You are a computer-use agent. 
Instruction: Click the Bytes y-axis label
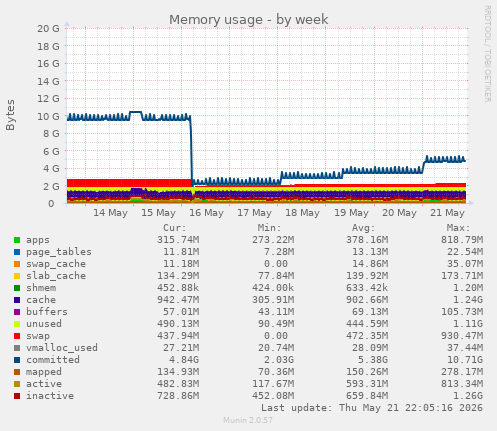[x=10, y=115]
